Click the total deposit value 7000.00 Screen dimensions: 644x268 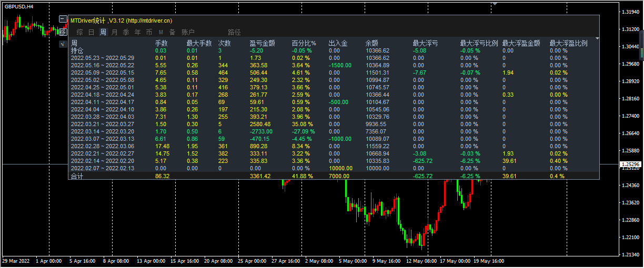point(339,176)
